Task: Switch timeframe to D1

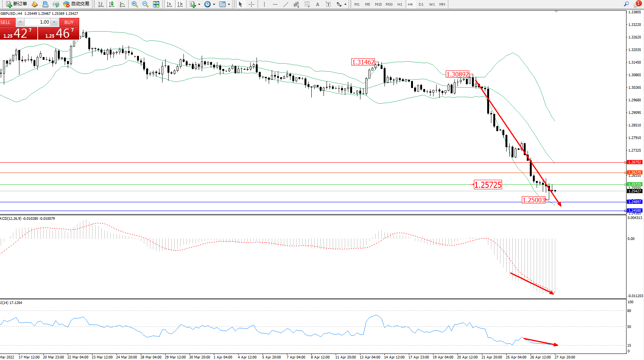Action: (x=421, y=4)
